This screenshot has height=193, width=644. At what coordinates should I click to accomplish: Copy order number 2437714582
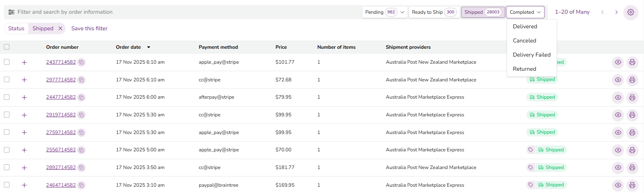point(81,62)
